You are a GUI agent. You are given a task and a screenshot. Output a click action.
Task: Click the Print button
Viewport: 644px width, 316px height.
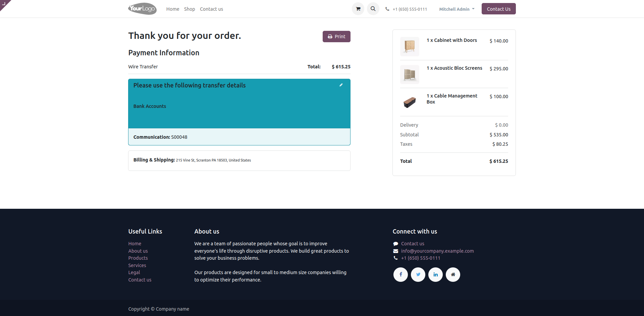coord(336,37)
